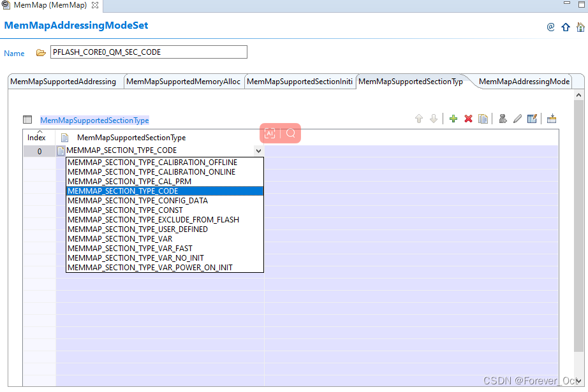The height and width of the screenshot is (392, 588).
Task: Choose MEMMAP_SECTION_TYPE_EXCLUDE_FROM_FLASH
Action: (x=165, y=220)
